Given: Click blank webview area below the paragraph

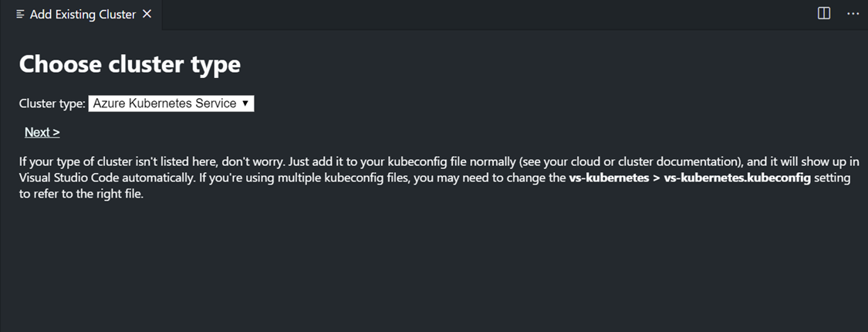Looking at the screenshot, I should [434, 266].
